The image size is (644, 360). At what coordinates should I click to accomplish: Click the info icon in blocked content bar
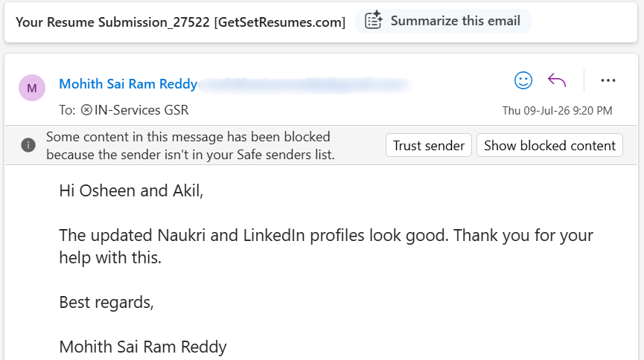[28, 145]
